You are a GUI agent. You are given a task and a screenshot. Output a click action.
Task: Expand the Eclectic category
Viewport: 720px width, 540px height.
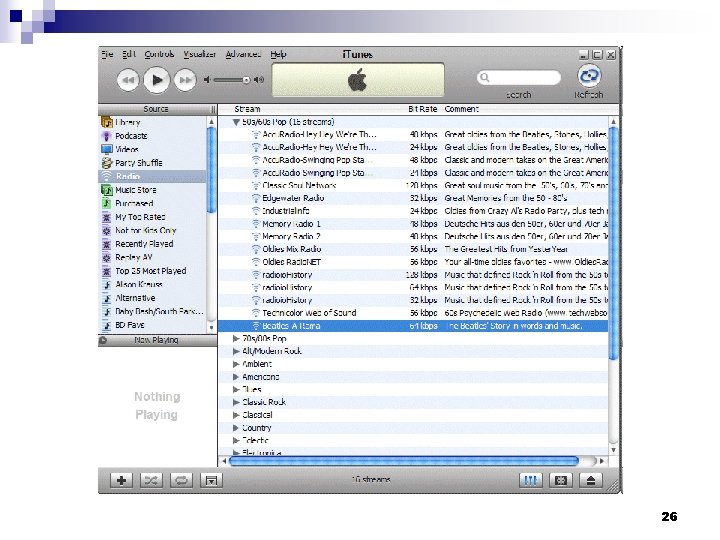click(x=236, y=440)
